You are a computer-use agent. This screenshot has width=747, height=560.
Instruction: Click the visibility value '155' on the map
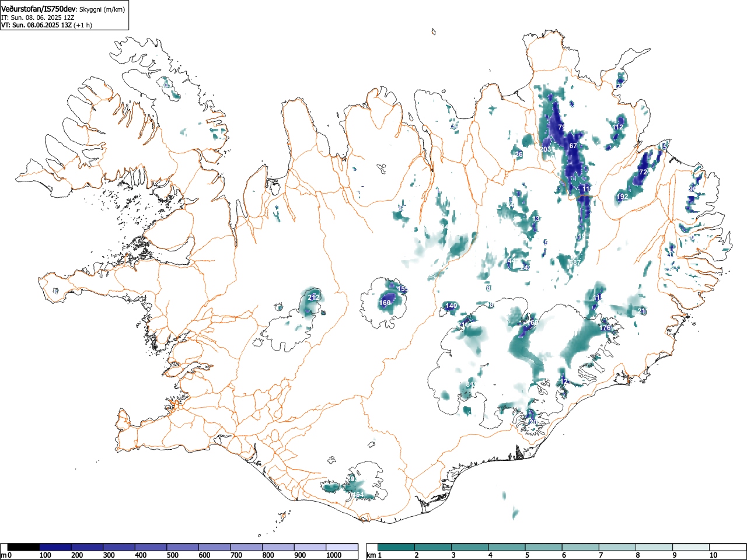click(x=403, y=289)
